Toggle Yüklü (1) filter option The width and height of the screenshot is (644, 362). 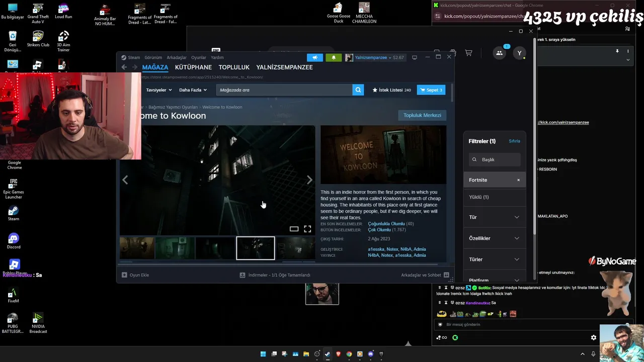pos(495,197)
